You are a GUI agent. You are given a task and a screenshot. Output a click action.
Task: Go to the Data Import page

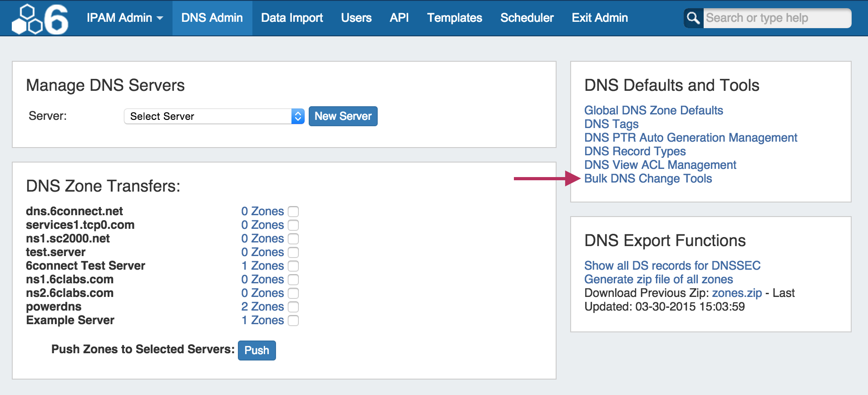point(292,18)
